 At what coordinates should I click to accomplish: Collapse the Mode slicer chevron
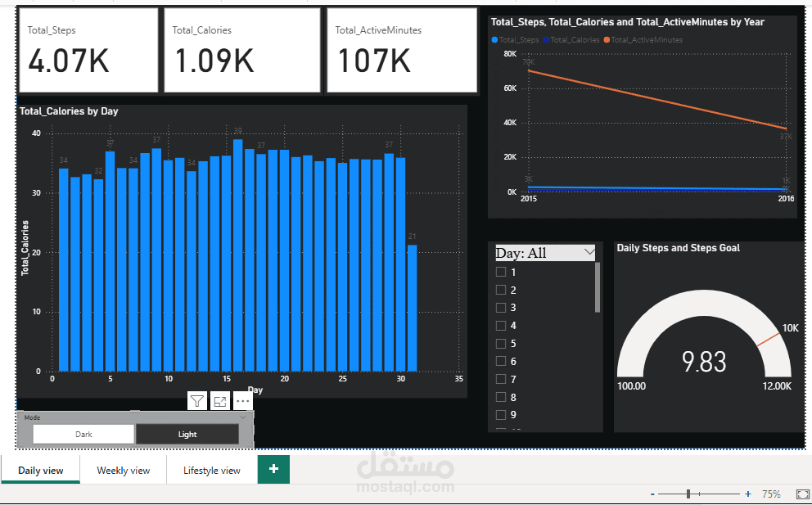(x=243, y=417)
